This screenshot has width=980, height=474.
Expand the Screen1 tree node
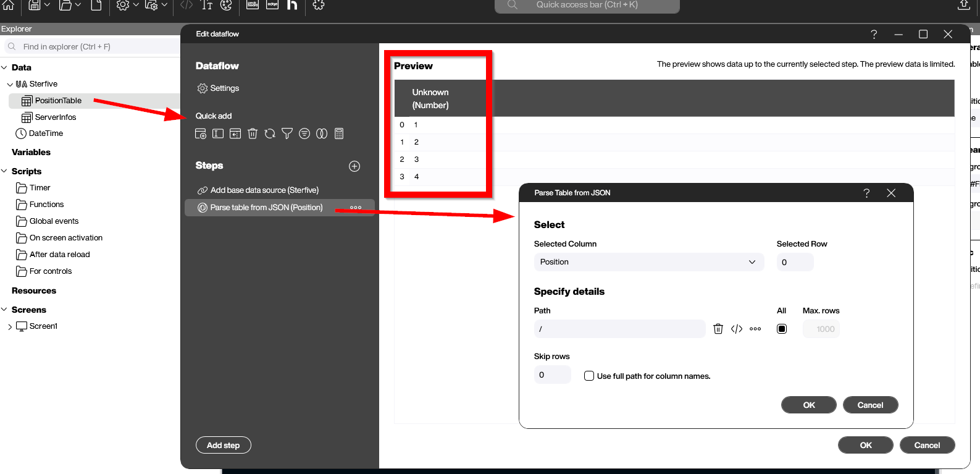coord(10,327)
